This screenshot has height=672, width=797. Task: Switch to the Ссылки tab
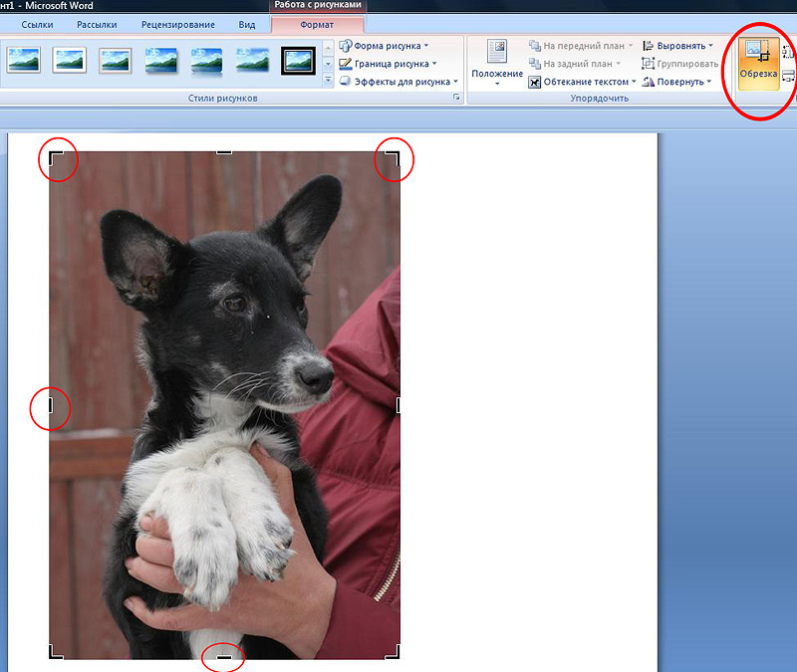pyautogui.click(x=37, y=24)
